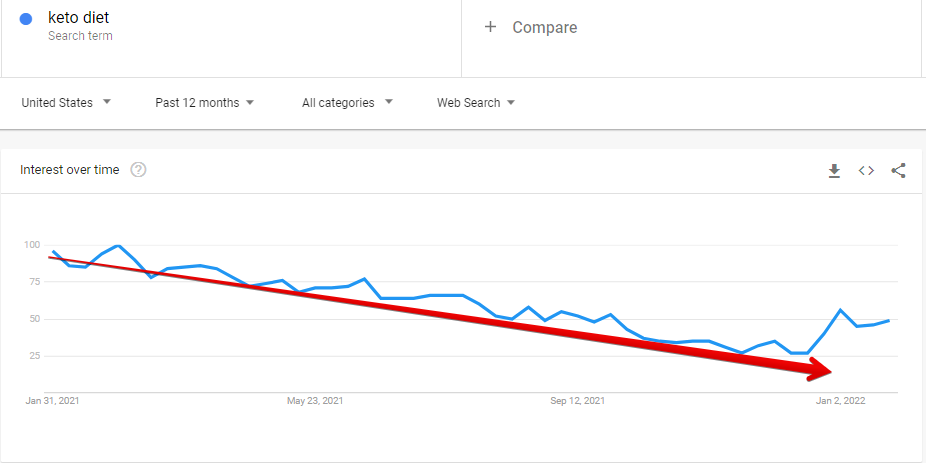Click the red trend arrow head
This screenshot has width=926, height=463.
pos(821,370)
